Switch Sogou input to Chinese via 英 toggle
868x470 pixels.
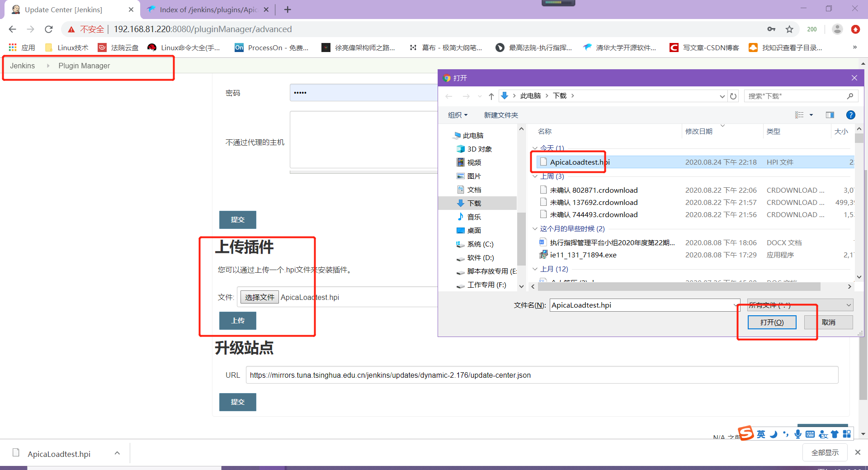tap(761, 434)
